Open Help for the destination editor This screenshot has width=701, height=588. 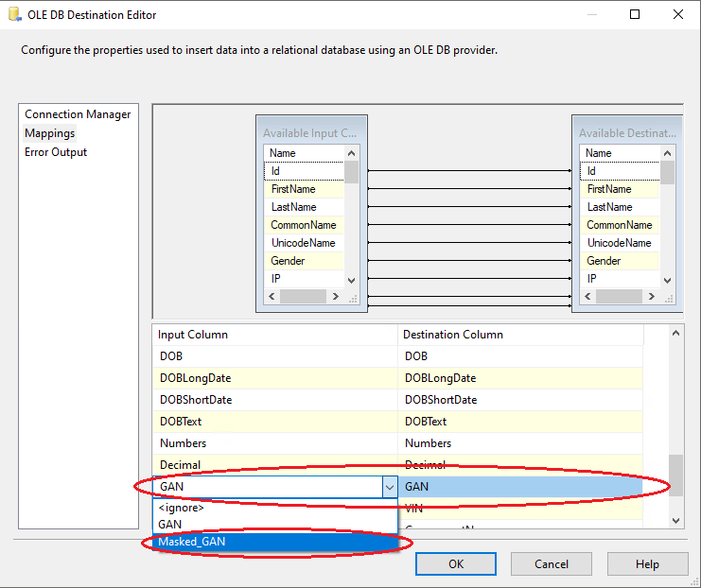pos(647,564)
